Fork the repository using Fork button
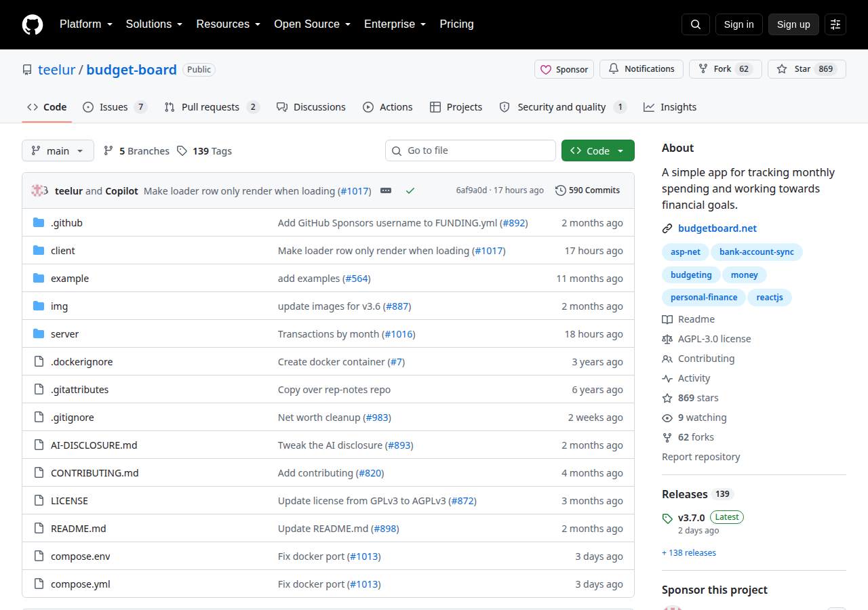 726,69
